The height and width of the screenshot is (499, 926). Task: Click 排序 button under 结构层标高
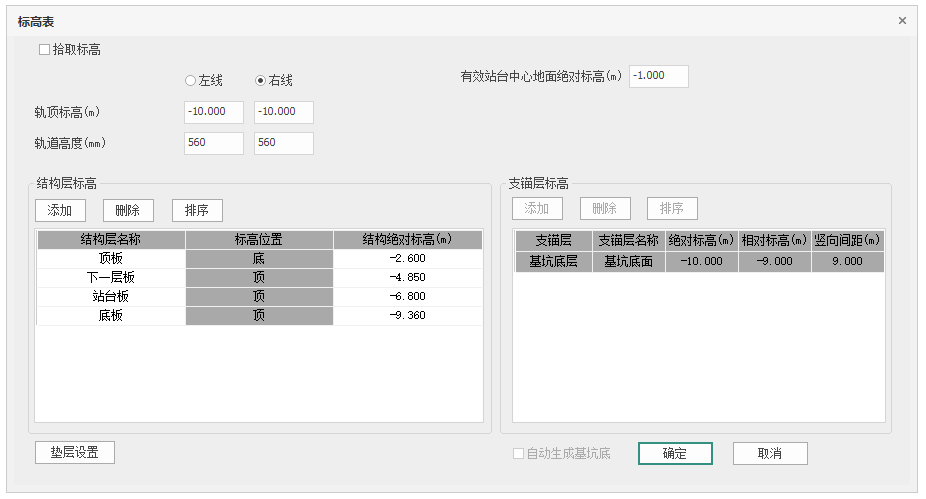tap(197, 210)
